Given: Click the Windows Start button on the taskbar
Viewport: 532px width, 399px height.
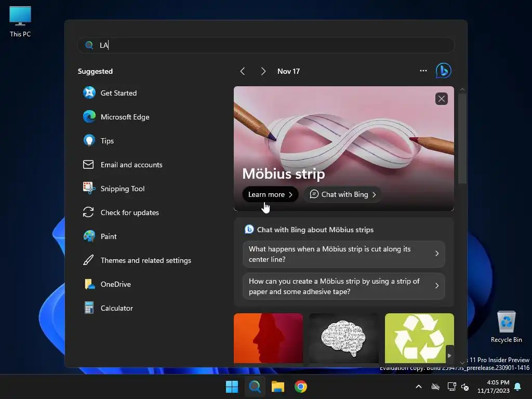Looking at the screenshot, I should coord(232,387).
